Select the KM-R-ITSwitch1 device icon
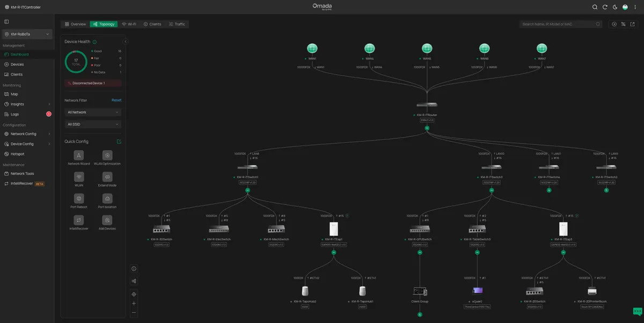The width and height of the screenshot is (644, 323). pos(247,167)
